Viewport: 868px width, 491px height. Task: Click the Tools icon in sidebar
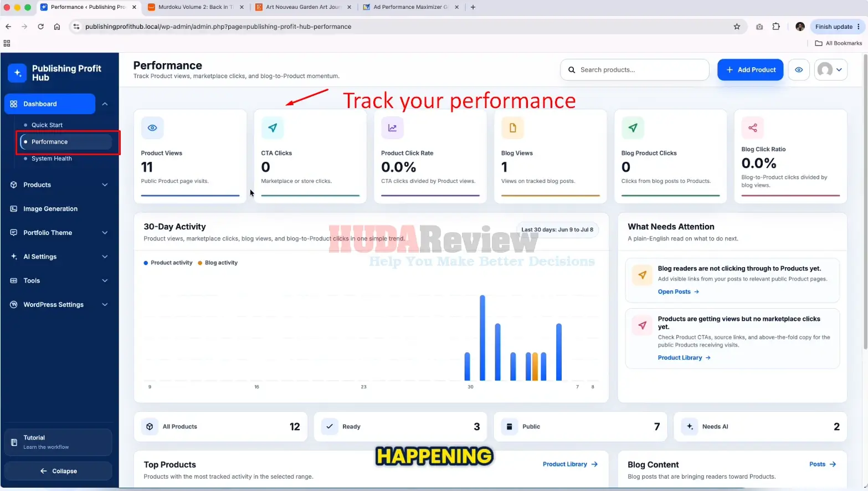(x=14, y=280)
